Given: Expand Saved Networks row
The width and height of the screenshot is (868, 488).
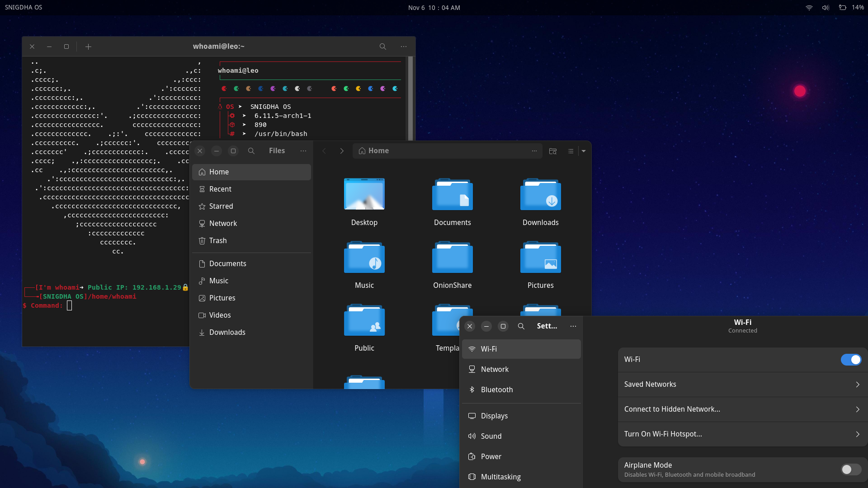Looking at the screenshot, I should [742, 385].
